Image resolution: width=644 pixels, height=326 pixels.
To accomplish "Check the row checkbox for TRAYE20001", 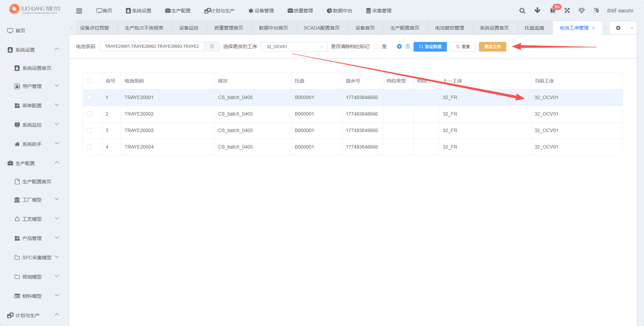I will 89,97.
